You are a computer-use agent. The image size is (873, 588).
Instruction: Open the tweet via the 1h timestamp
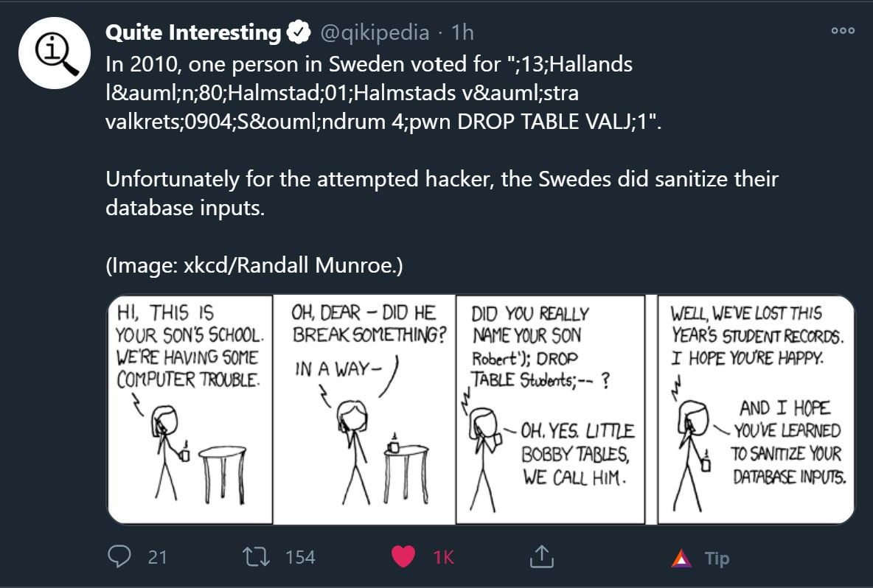point(463,32)
